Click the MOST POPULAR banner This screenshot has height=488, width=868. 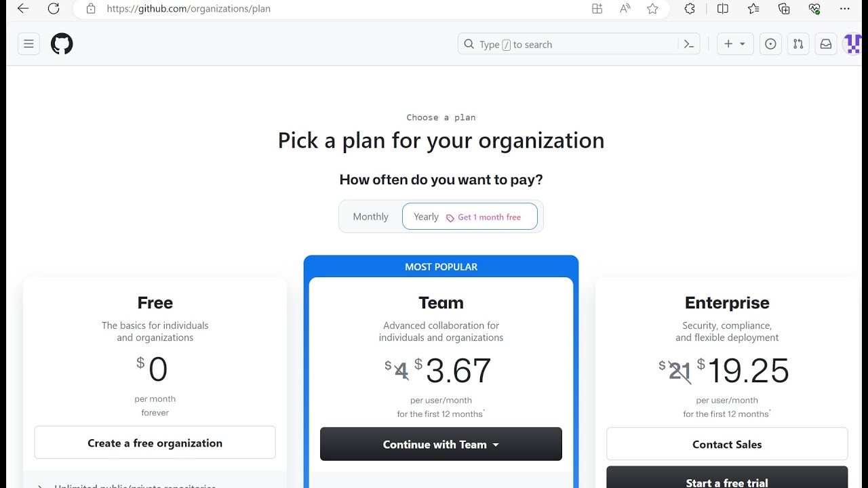pos(441,266)
